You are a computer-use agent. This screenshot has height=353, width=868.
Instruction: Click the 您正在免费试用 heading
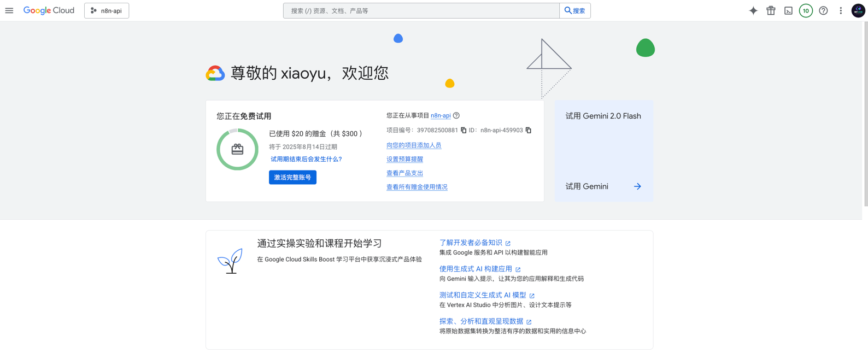[244, 116]
